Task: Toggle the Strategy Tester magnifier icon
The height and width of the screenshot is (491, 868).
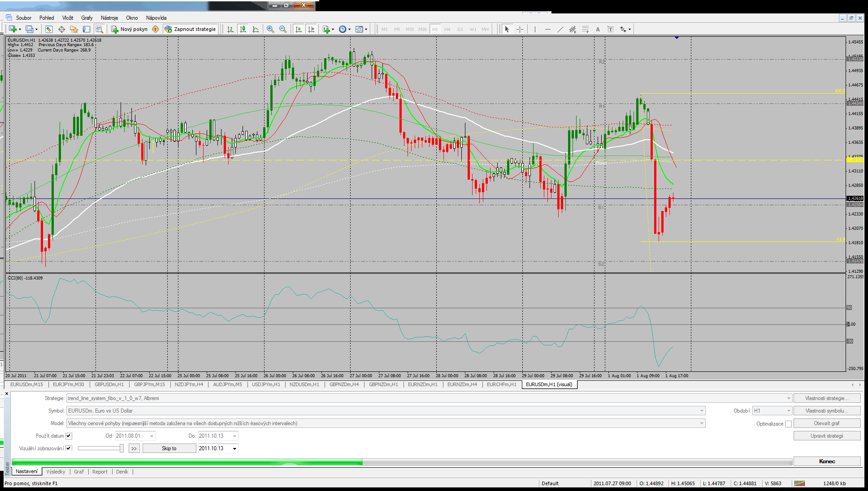Action: coord(99,29)
